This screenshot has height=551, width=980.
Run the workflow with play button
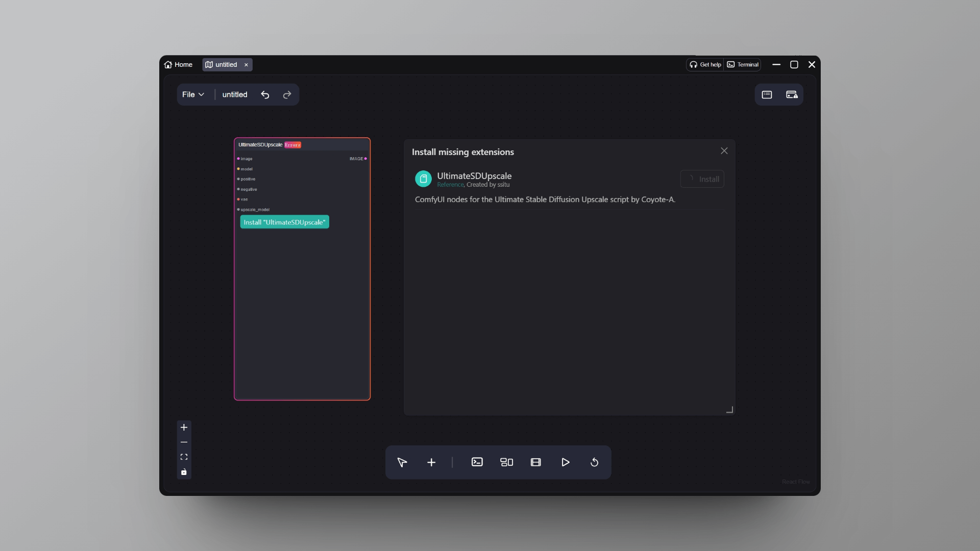pyautogui.click(x=566, y=462)
